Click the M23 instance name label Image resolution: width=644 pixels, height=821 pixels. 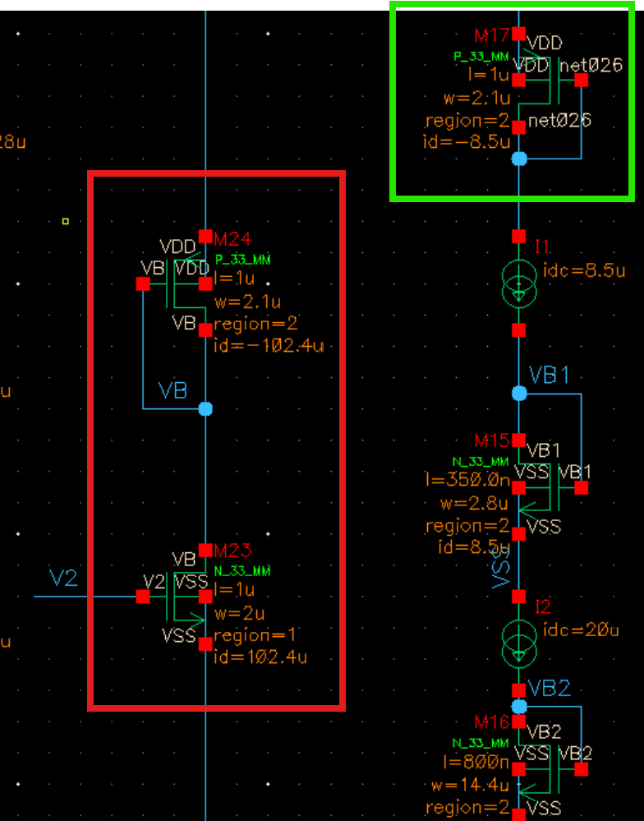click(232, 551)
